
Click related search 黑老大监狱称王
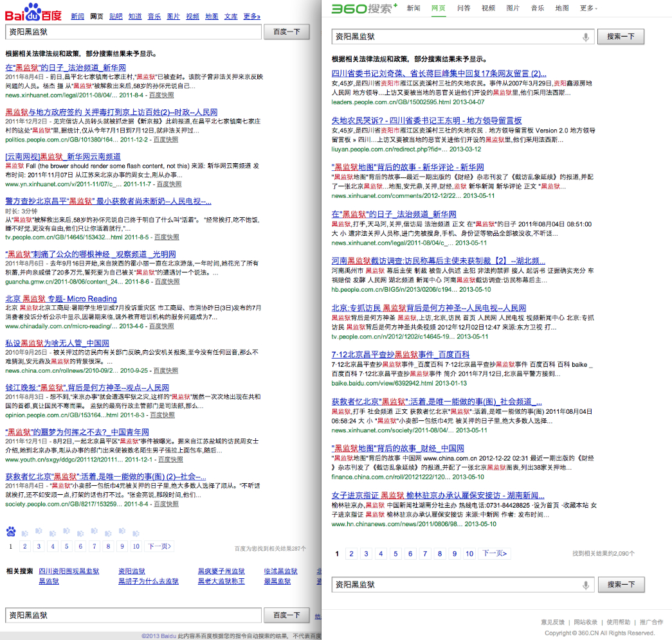coord(221,582)
